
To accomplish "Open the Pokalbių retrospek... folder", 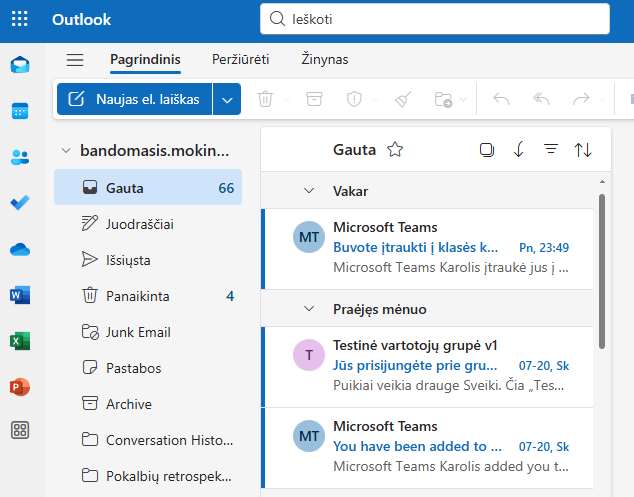I will (148, 476).
